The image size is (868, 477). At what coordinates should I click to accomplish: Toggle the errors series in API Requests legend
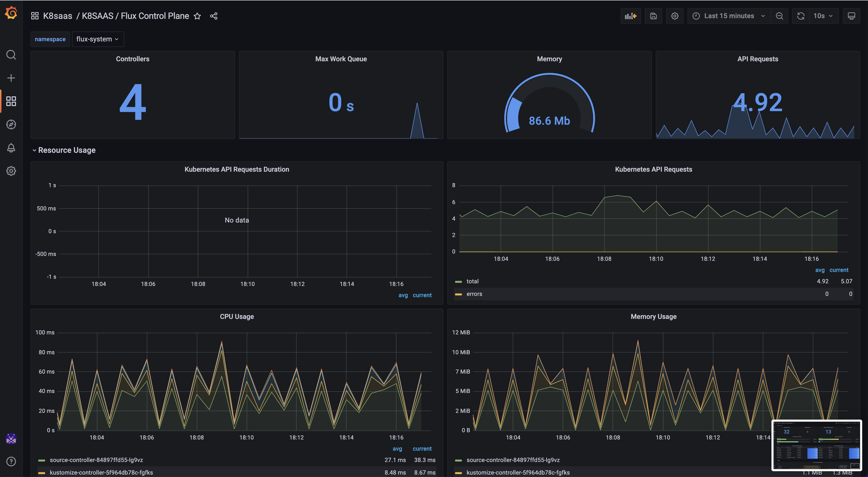[x=474, y=294]
